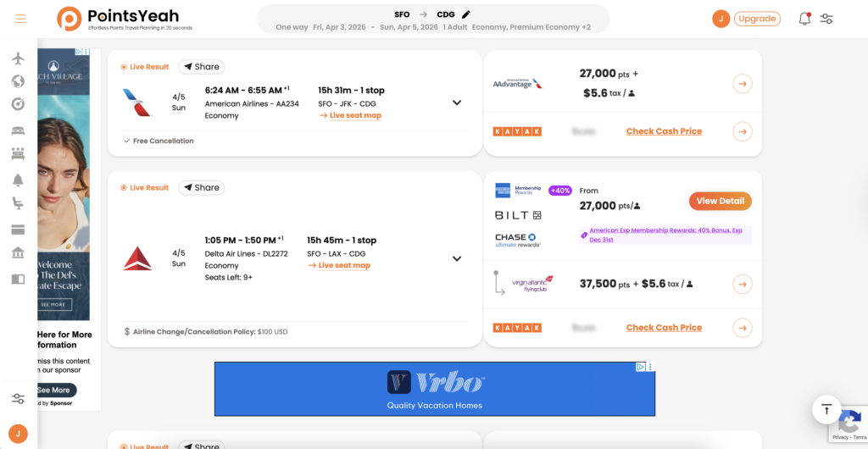Click the scroll-to-top arrow button

[826, 410]
